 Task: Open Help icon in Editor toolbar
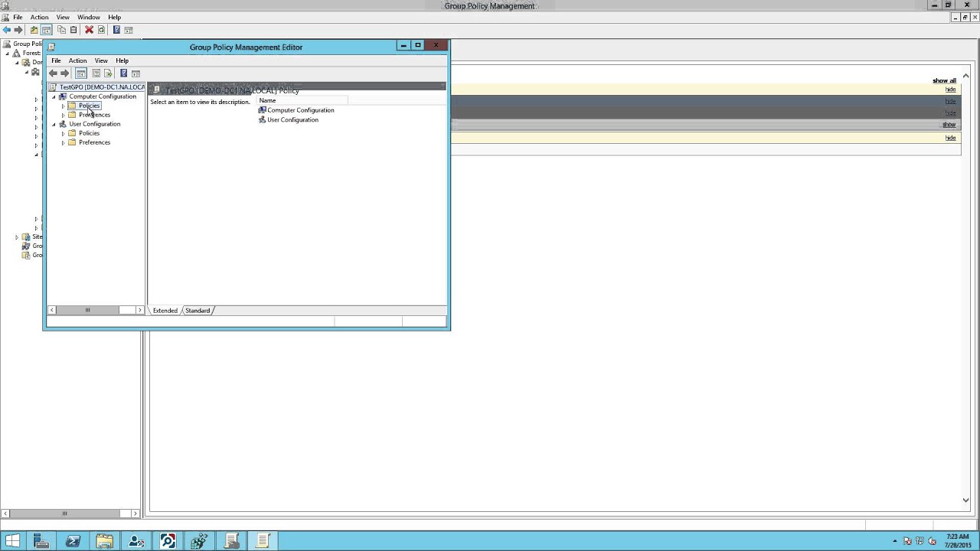123,73
